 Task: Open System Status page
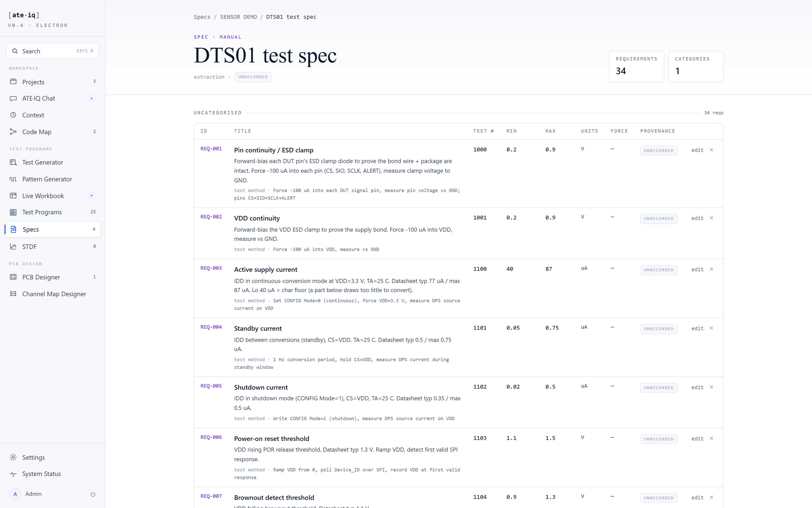pyautogui.click(x=52, y=474)
